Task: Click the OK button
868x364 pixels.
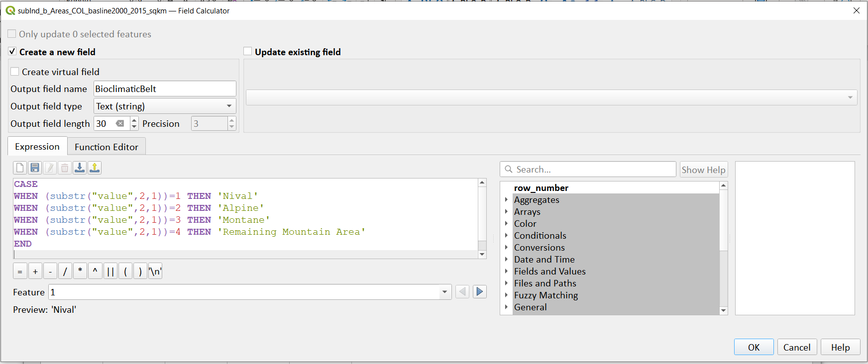Action: click(754, 347)
